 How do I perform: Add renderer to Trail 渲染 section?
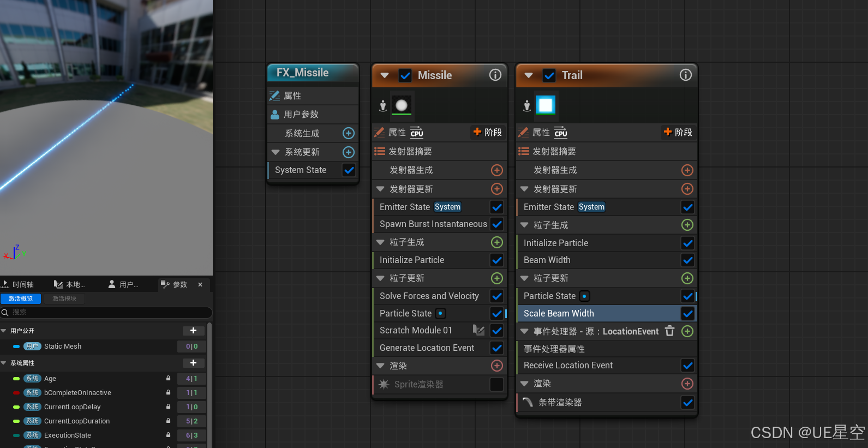[687, 384]
